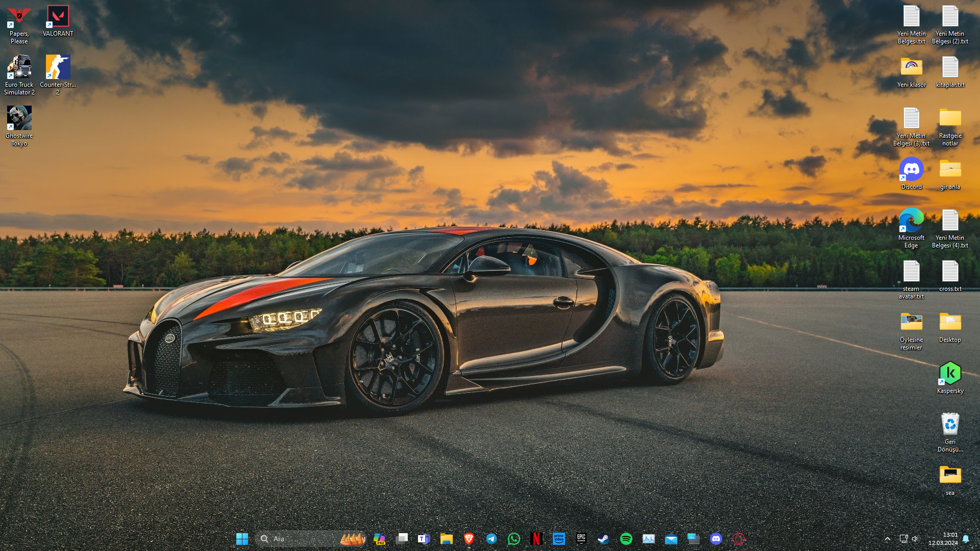Open the notification bell in the taskbar
The image size is (980, 551).
tap(966, 539)
